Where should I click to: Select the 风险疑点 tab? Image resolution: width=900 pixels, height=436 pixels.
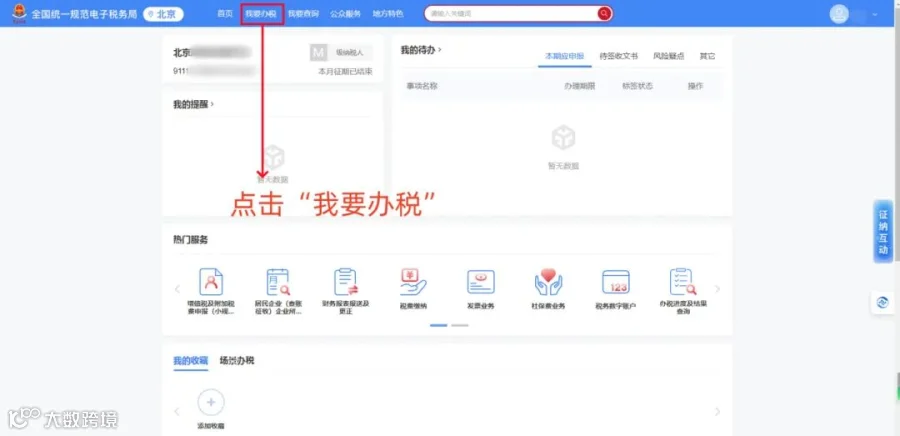669,56
